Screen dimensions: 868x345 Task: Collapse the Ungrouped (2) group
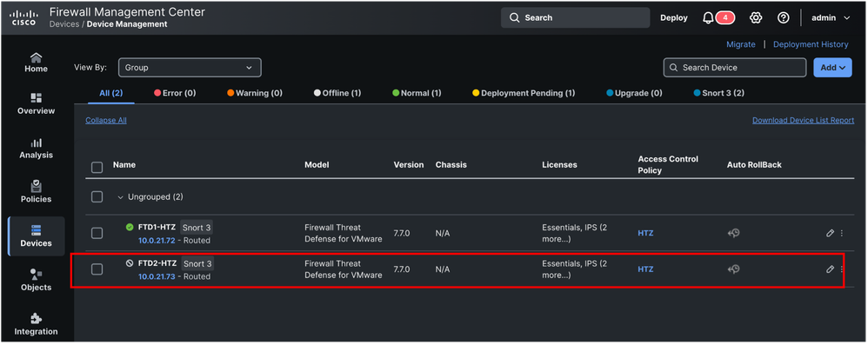121,197
